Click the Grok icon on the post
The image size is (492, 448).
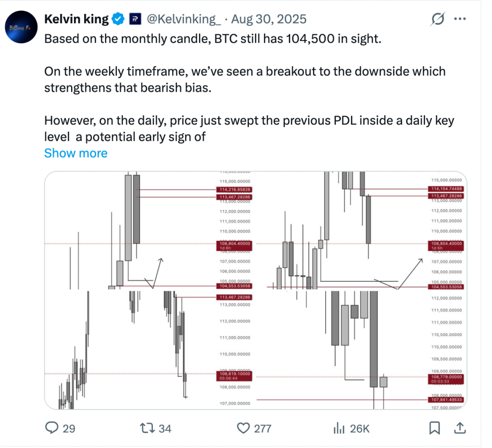(438, 19)
